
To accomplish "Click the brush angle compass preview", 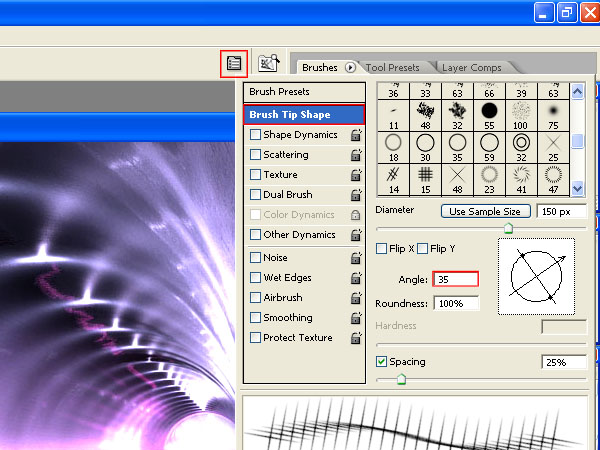I will 536,276.
